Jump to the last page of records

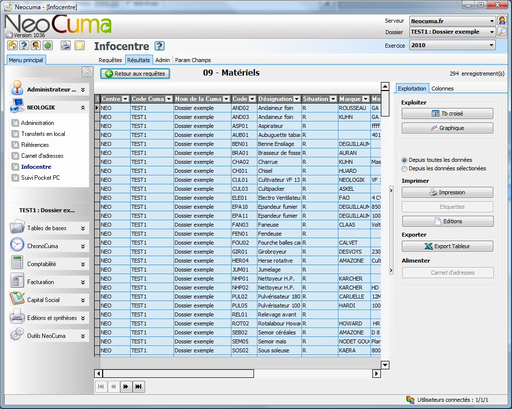pyautogui.click(x=138, y=387)
